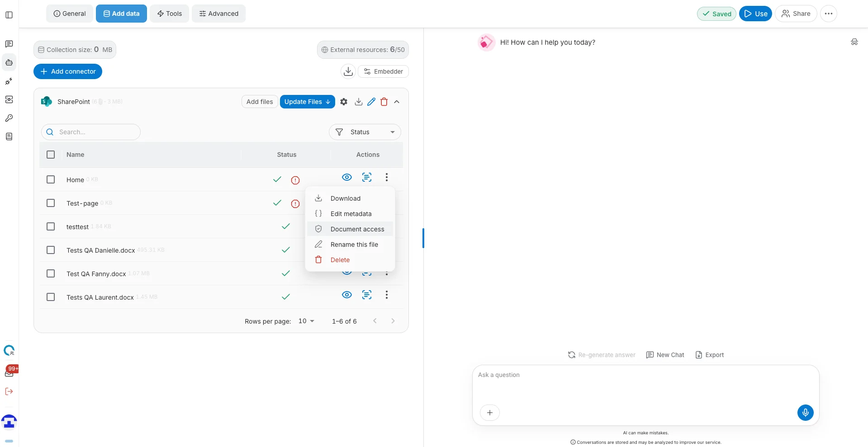Open the Status filter dropdown
The width and height of the screenshot is (868, 447).
365,132
